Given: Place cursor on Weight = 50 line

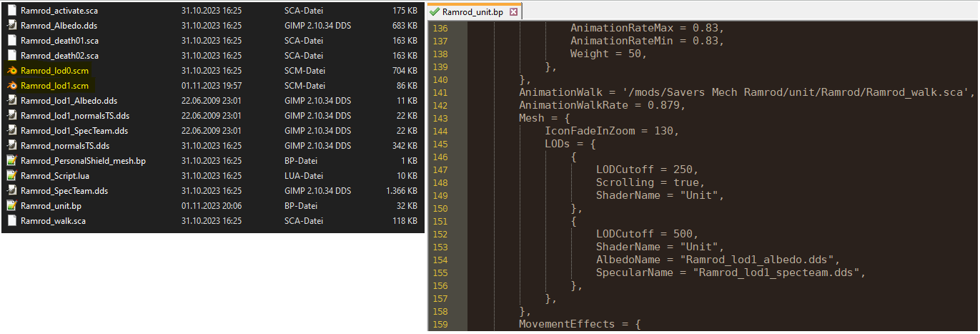Looking at the screenshot, I should pos(608,54).
